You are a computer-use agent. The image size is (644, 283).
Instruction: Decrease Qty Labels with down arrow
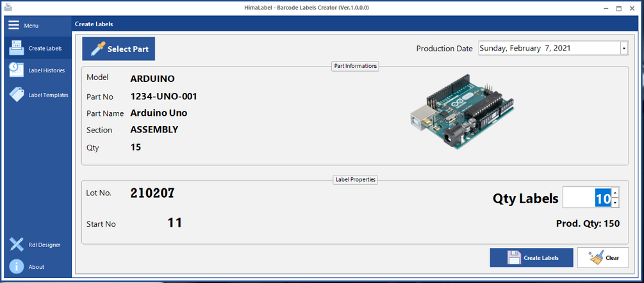615,202
